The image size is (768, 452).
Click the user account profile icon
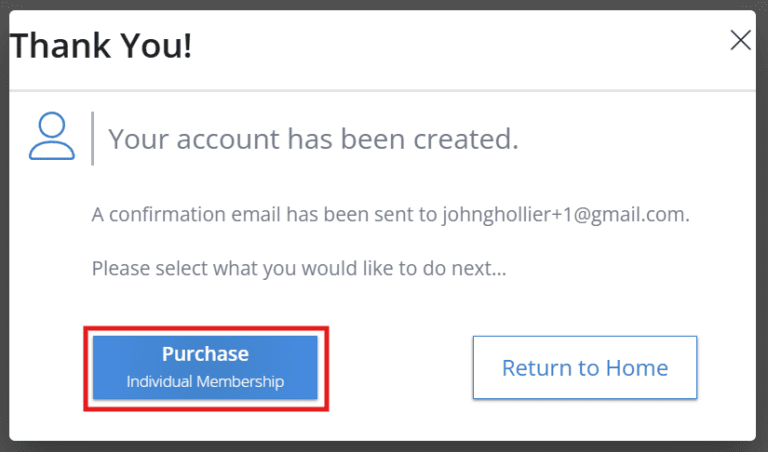coord(52,137)
